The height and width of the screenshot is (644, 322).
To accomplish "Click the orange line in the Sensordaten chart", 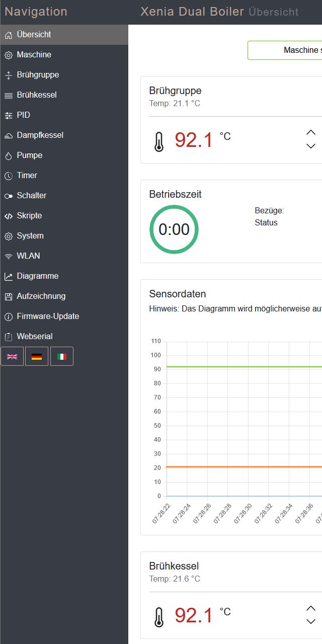I will coord(244,467).
